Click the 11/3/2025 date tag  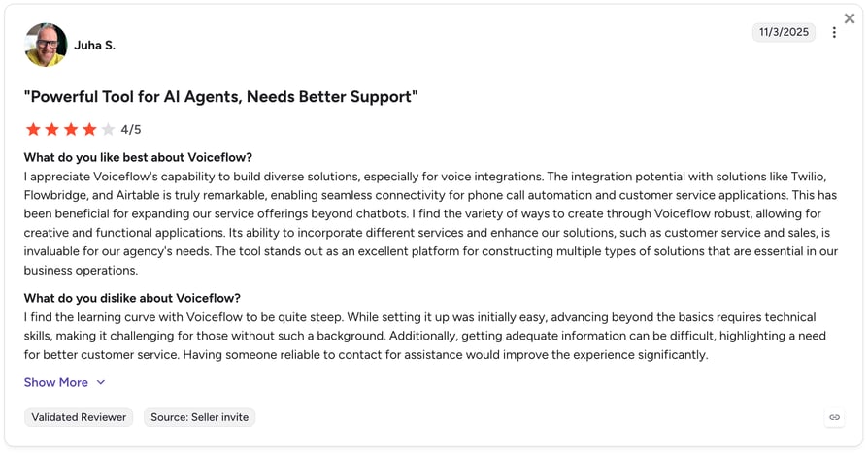pyautogui.click(x=784, y=32)
